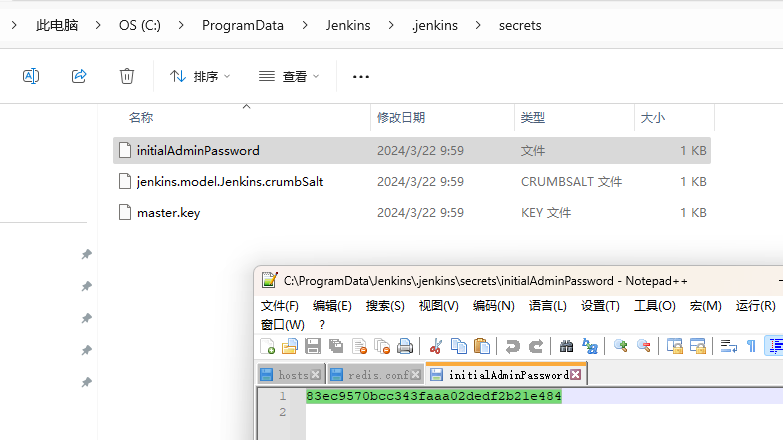Open Find with the binoculars icon
The height and width of the screenshot is (440, 783).
566,346
